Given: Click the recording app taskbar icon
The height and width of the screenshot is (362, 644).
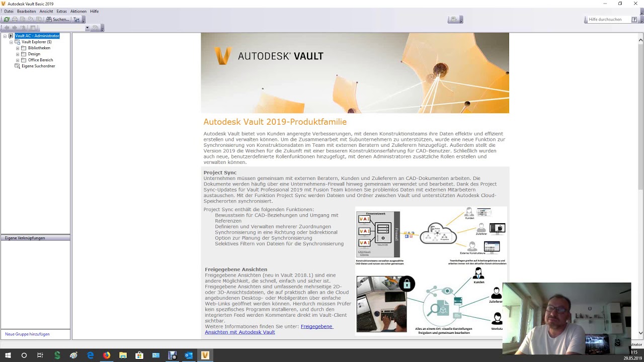Looking at the screenshot, I should [172, 355].
